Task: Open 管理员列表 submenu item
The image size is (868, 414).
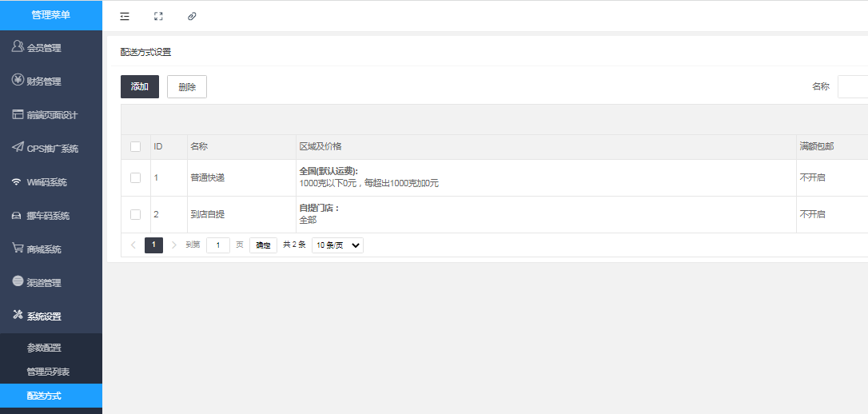Action: [51, 372]
